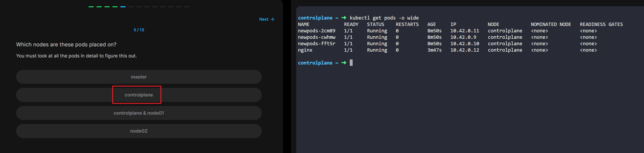Click the nginx pod name

[x=305, y=50]
